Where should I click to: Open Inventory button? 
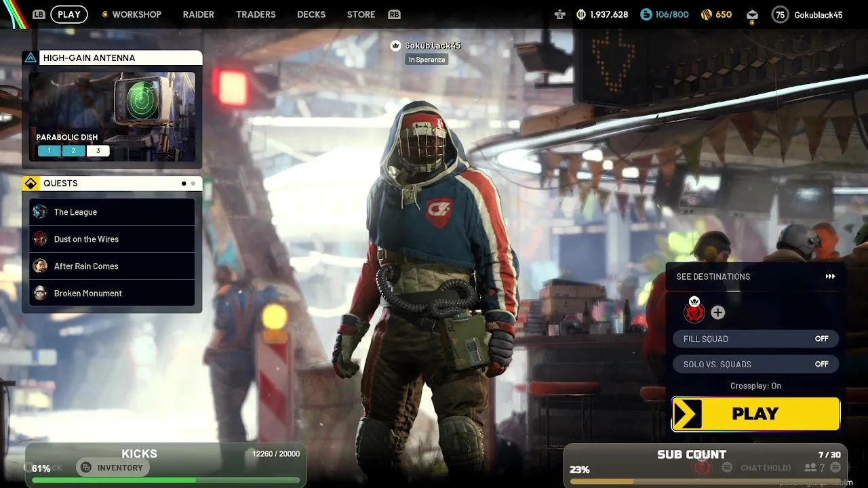[112, 468]
